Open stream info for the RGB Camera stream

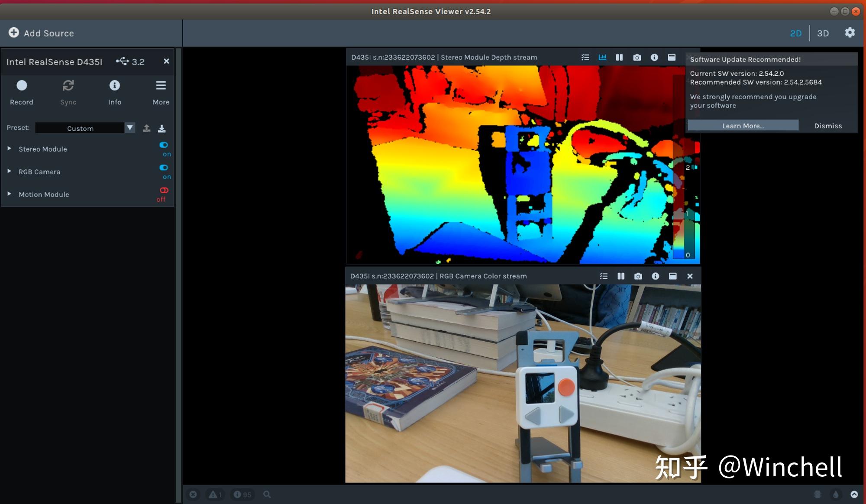click(x=655, y=276)
